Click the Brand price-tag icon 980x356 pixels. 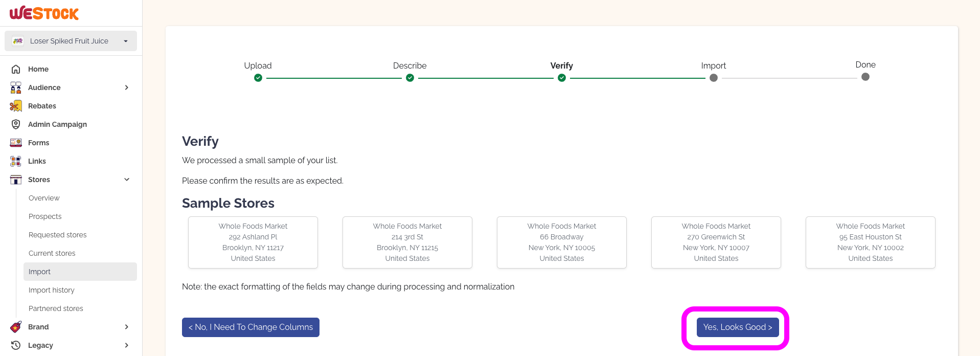point(16,327)
